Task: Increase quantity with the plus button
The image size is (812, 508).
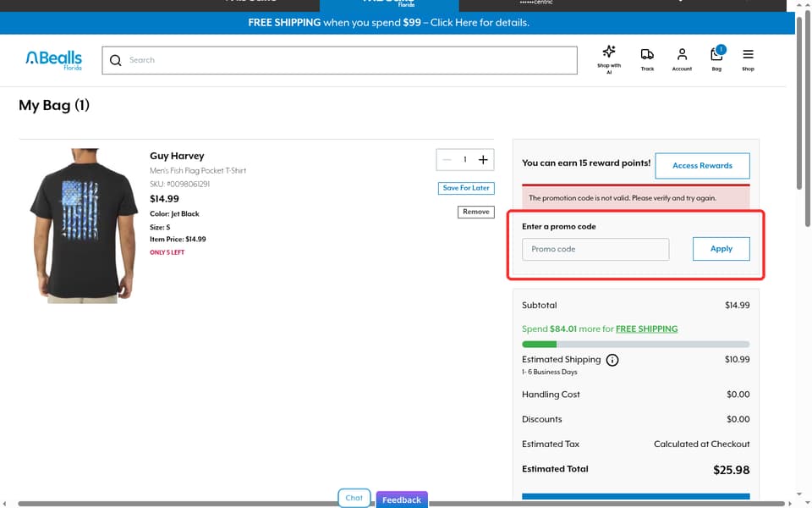Action: click(x=483, y=160)
